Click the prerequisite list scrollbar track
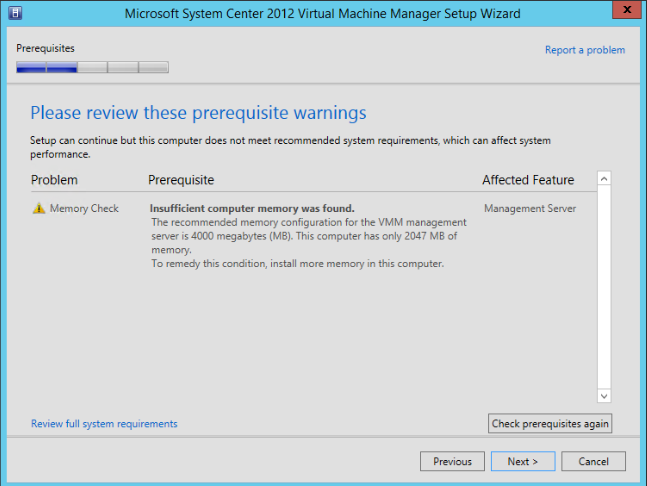647x486 pixels. pos(604,290)
